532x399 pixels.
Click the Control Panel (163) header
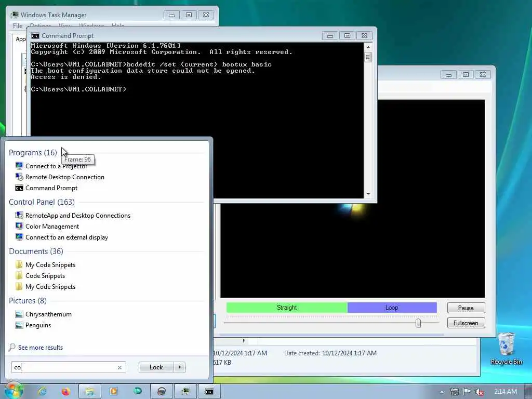coord(42,202)
